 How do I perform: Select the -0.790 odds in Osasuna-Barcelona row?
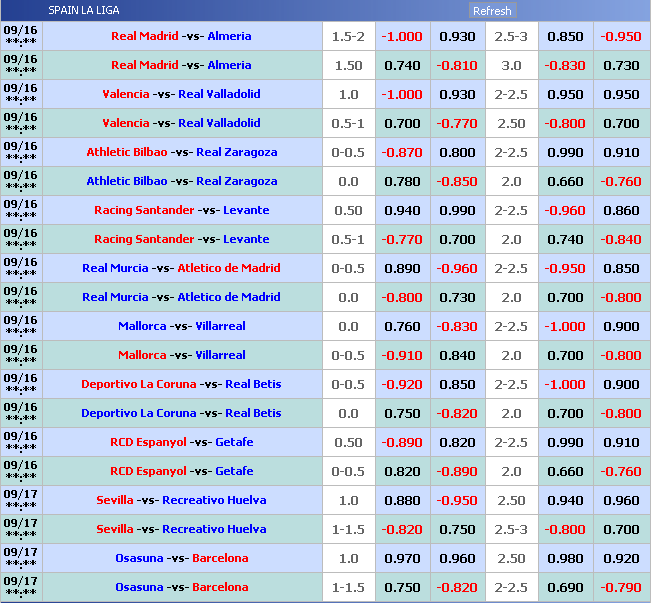[x=621, y=587]
